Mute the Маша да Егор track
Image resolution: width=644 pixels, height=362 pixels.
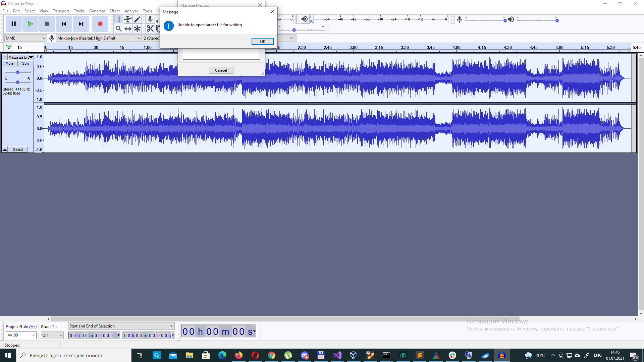click(x=9, y=63)
